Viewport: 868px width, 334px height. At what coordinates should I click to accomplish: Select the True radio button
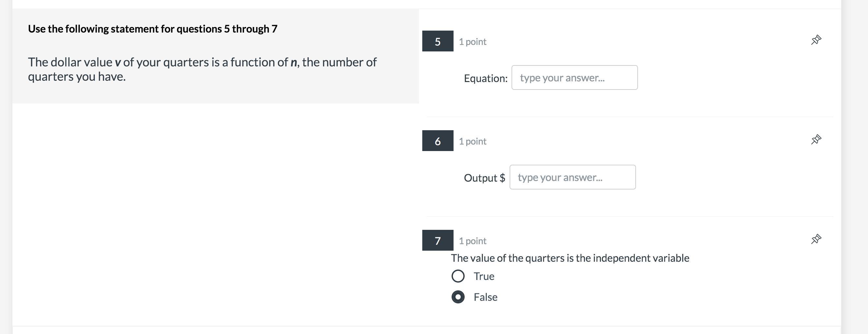point(458,276)
